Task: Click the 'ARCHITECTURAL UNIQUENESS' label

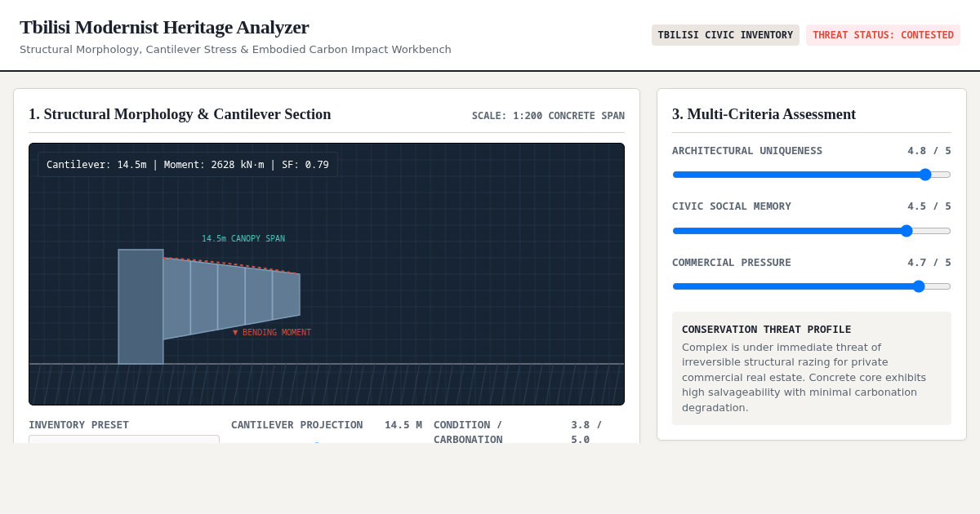Action: coord(747,151)
